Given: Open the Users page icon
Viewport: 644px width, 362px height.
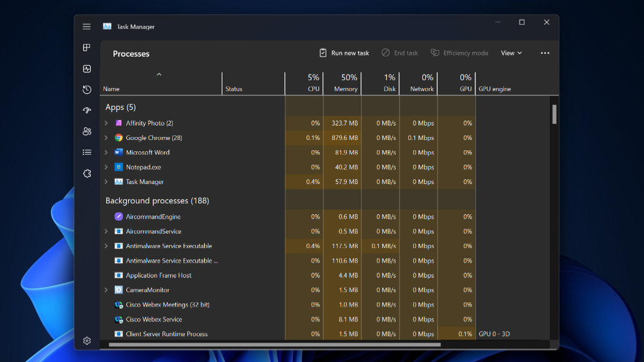Looking at the screenshot, I should [x=86, y=132].
